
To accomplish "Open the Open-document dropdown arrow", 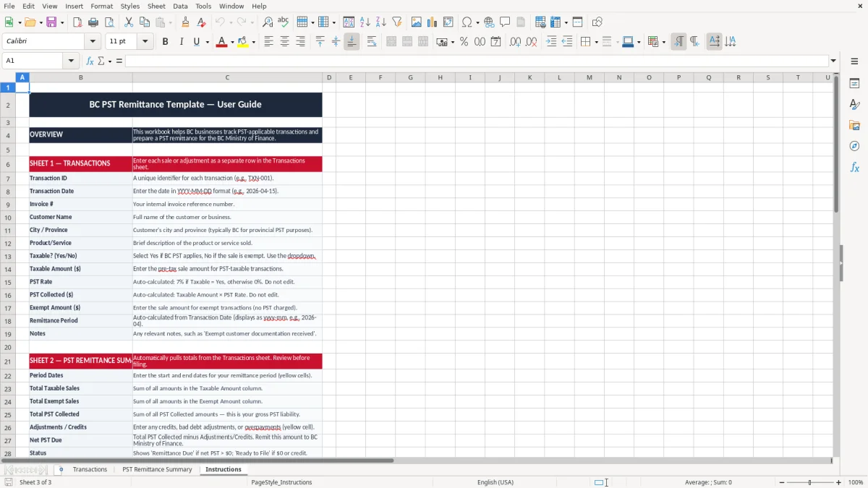I will [x=40, y=22].
